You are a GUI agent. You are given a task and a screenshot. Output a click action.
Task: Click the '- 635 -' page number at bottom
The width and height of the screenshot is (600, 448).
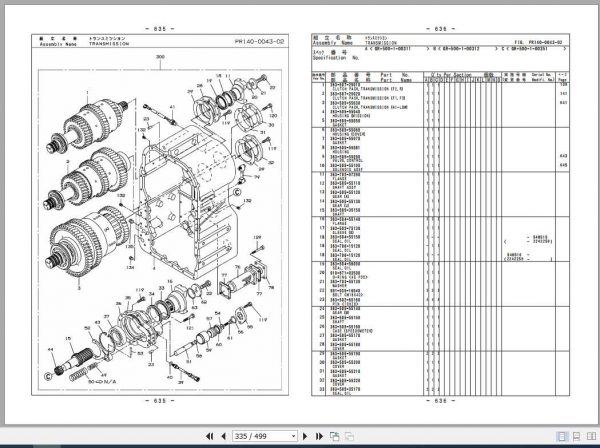point(160,401)
